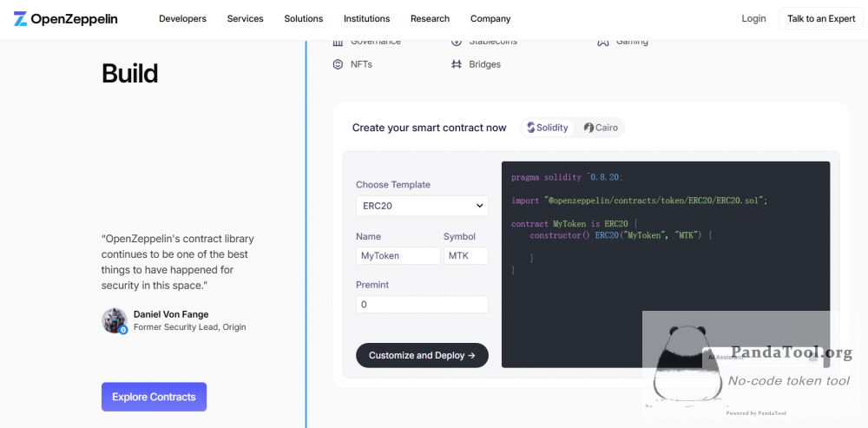This screenshot has width=868, height=428.
Task: Click the import ERC20.sol code line
Action: pyautogui.click(x=640, y=201)
